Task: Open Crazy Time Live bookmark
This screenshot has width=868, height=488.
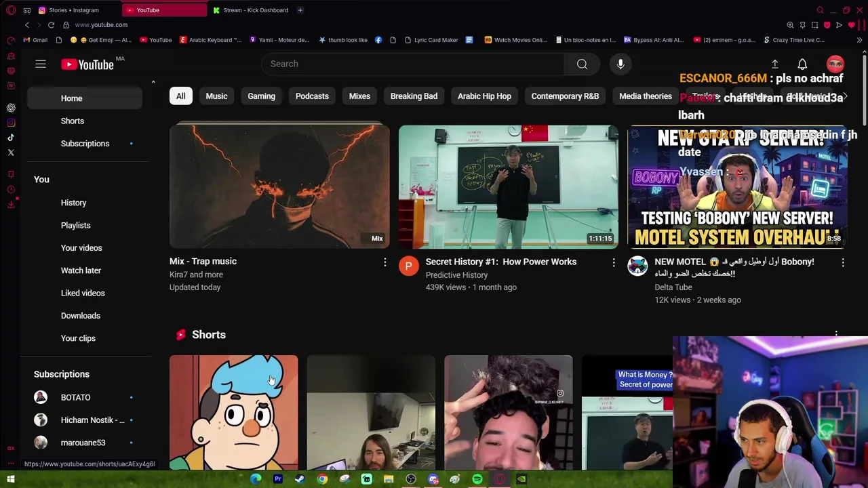Action: point(794,40)
